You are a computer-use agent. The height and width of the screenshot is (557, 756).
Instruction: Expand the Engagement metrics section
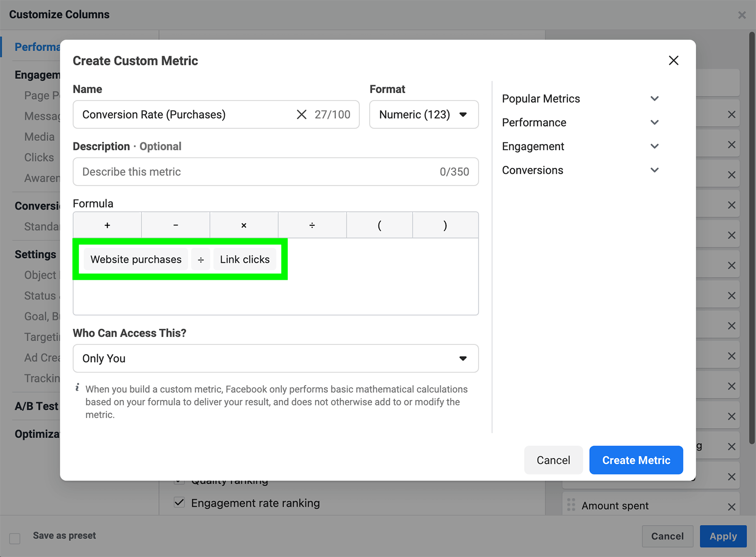(x=580, y=146)
